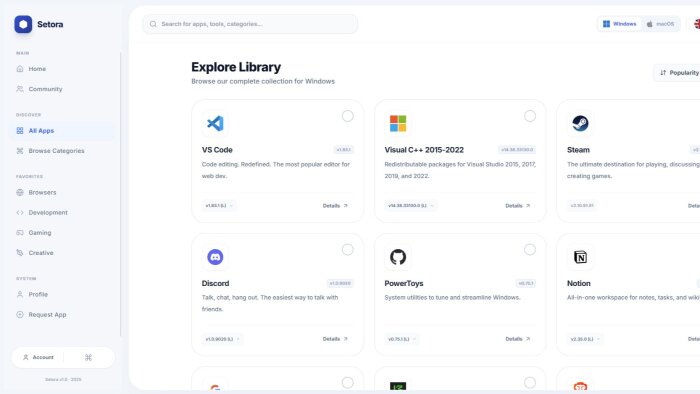Open the Gaming category
The width and height of the screenshot is (700, 394).
(x=62, y=232)
